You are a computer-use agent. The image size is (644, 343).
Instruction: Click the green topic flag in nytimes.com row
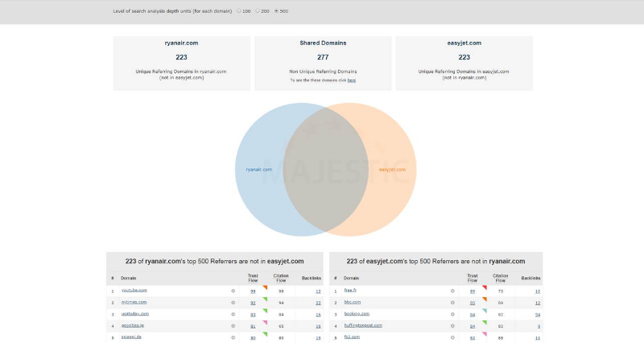click(x=266, y=299)
